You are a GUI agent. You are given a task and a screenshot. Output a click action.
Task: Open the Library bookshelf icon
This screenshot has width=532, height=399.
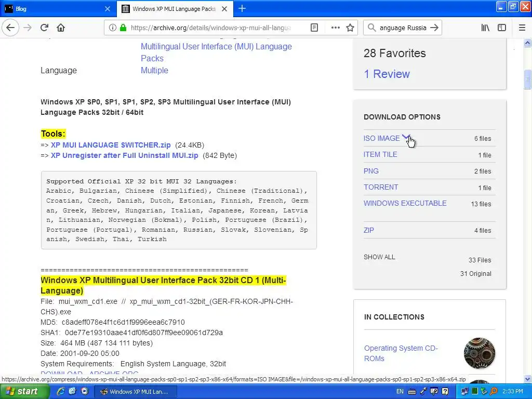[x=485, y=28]
